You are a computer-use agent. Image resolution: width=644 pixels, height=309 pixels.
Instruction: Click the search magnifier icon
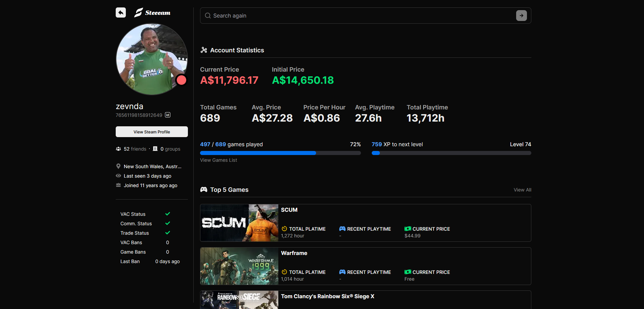(208, 16)
